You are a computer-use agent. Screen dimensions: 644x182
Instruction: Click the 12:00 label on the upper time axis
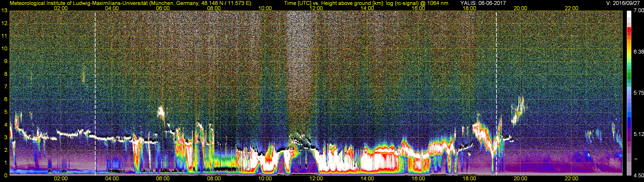(316, 9)
